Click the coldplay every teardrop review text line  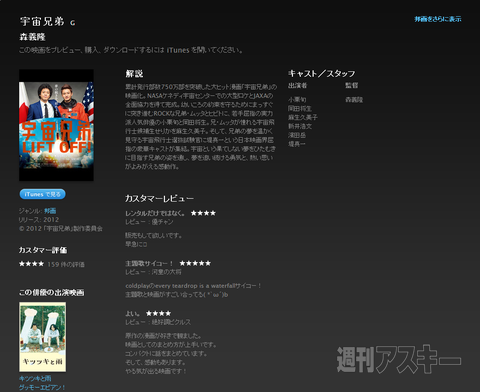[193, 286]
